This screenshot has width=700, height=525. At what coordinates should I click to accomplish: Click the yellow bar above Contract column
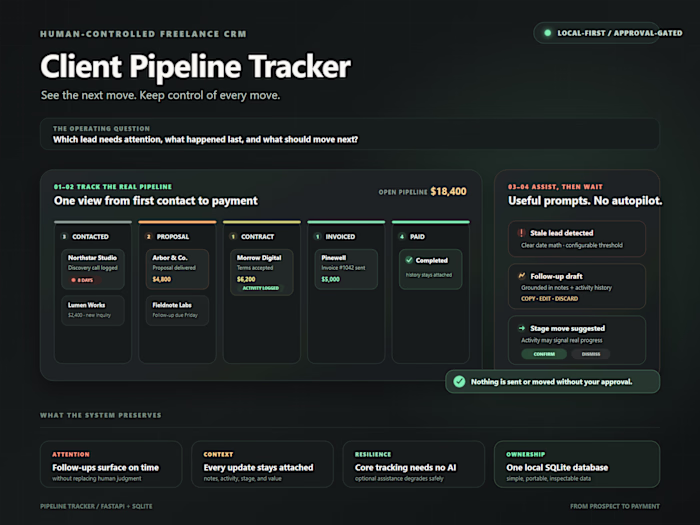262,222
